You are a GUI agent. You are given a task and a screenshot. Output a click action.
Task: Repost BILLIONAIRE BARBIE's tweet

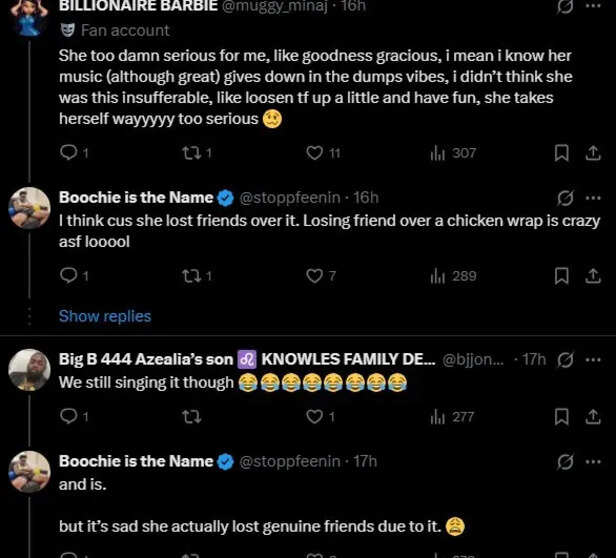(191, 153)
